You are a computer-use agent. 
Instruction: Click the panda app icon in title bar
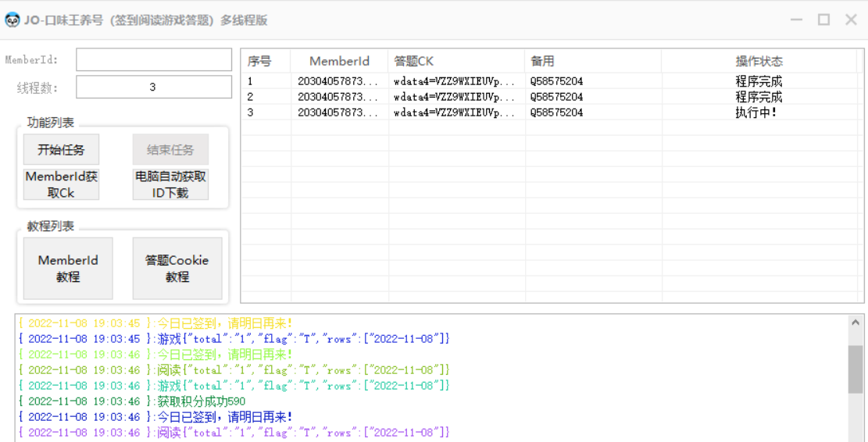[x=12, y=20]
